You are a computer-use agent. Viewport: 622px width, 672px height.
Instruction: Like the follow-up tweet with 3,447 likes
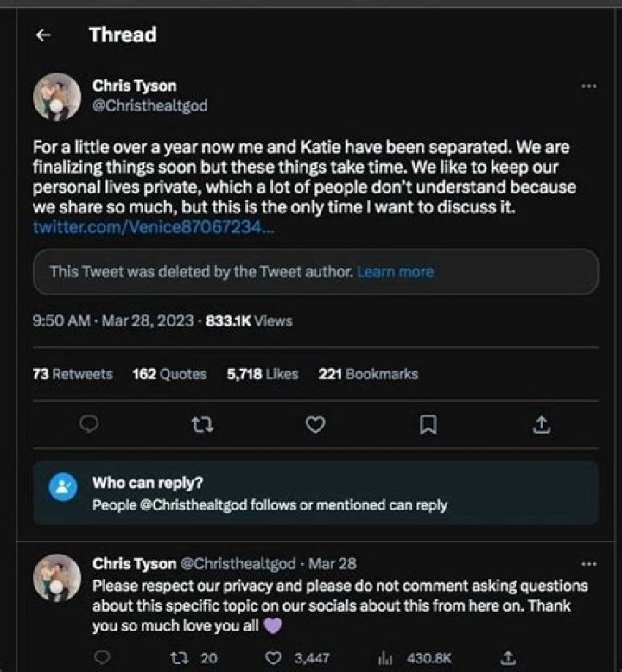(276, 657)
